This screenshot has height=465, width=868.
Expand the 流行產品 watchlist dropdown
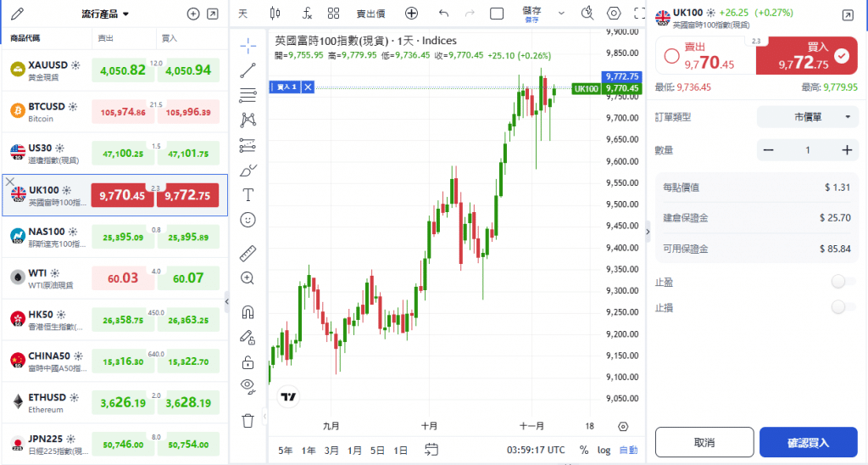[105, 14]
